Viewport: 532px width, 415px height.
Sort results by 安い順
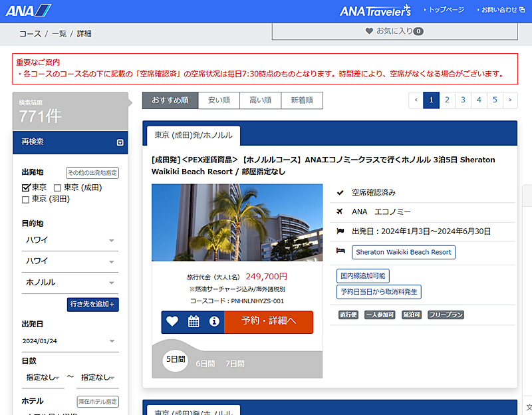(219, 100)
